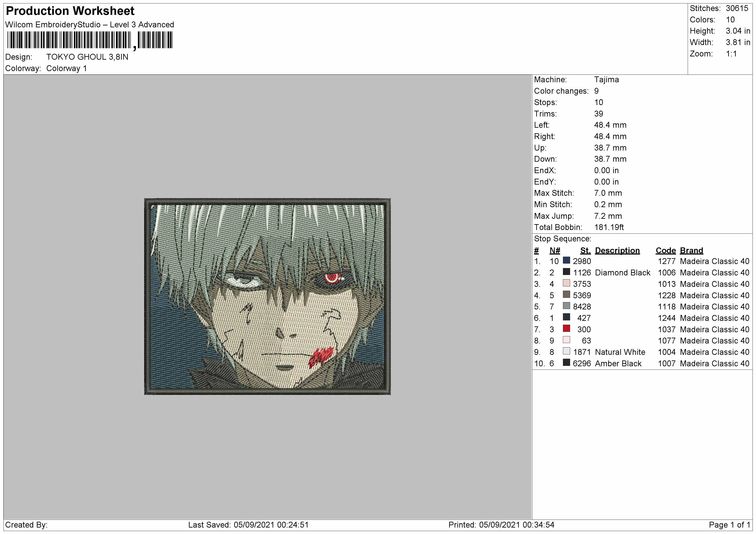Click the Min Stitch value '0.2 mm'

608,205
